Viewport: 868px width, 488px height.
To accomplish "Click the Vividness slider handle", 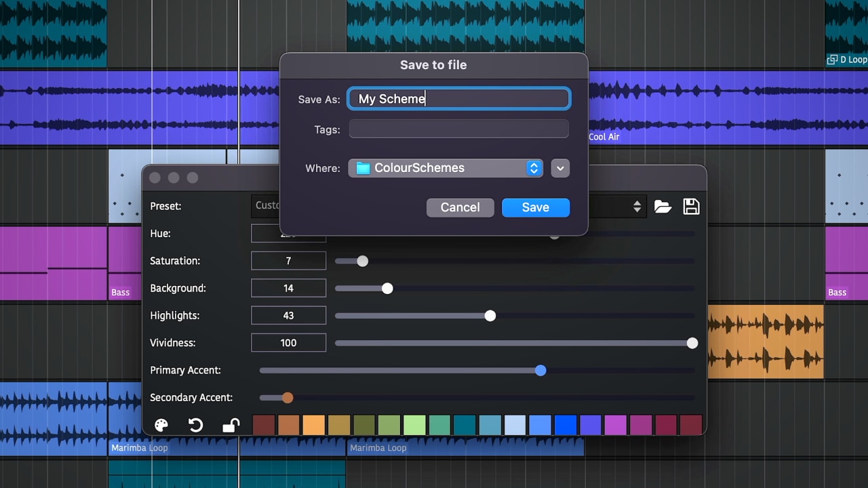I will [x=692, y=343].
